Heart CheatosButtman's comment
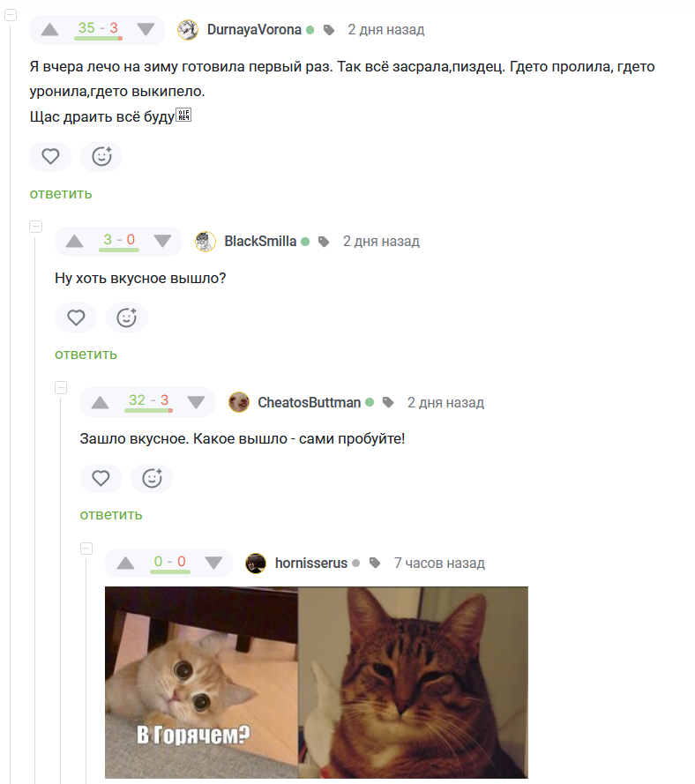Image resolution: width=695 pixels, height=784 pixels. click(x=101, y=478)
